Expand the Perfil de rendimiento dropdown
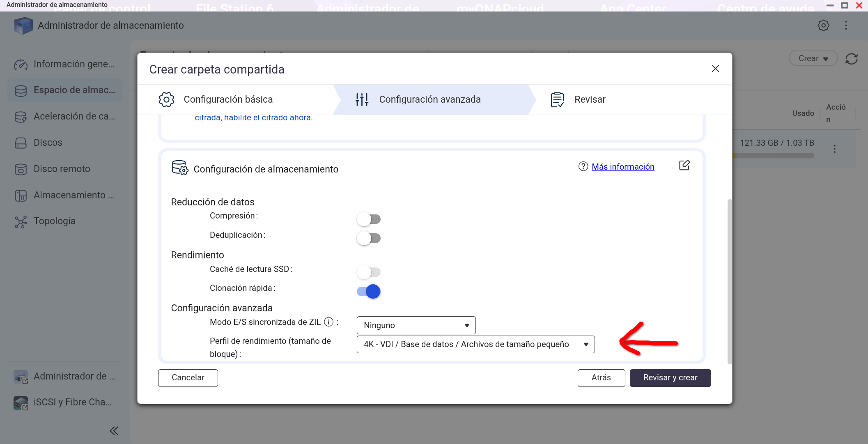 click(x=475, y=344)
